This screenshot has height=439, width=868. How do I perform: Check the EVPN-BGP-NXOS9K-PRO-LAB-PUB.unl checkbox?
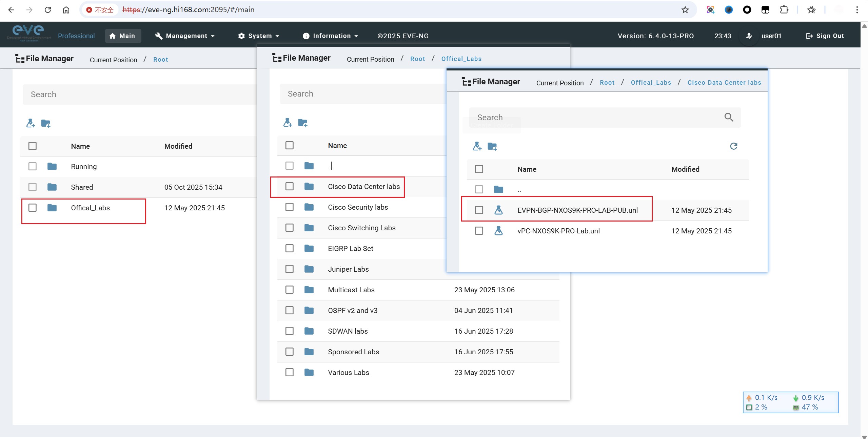point(479,210)
